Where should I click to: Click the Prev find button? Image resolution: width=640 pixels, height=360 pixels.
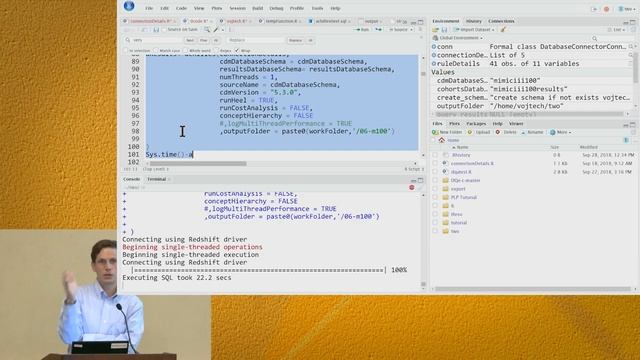click(x=203, y=40)
